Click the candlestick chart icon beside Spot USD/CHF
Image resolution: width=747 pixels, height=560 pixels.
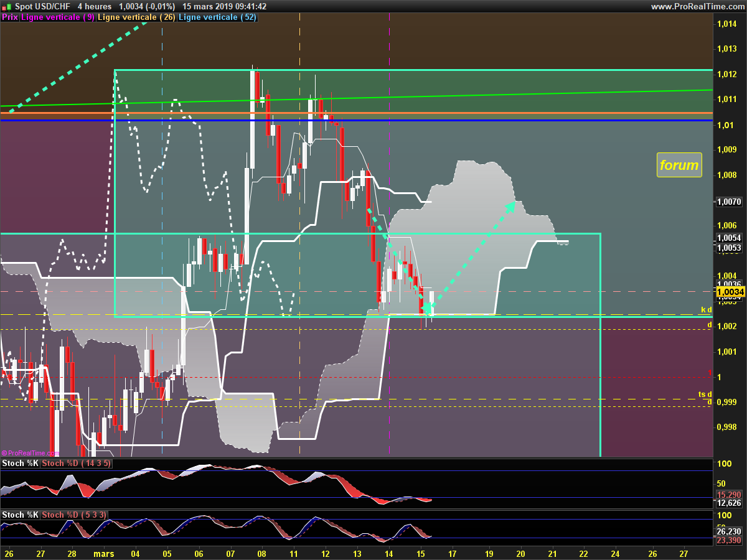click(x=7, y=6)
